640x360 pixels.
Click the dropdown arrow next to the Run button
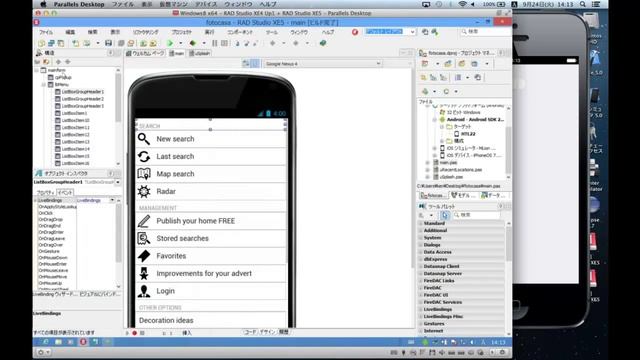tap(180, 43)
